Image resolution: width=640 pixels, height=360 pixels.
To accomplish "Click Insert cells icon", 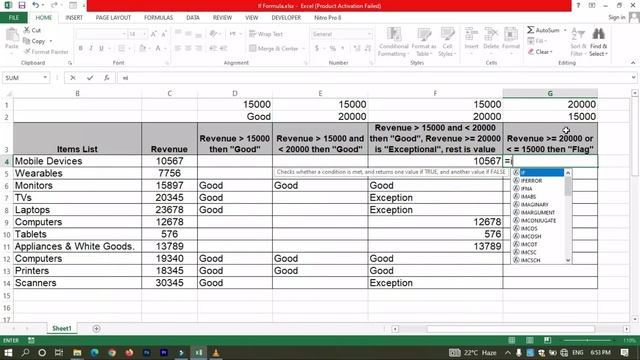I will pyautogui.click(x=471, y=34).
